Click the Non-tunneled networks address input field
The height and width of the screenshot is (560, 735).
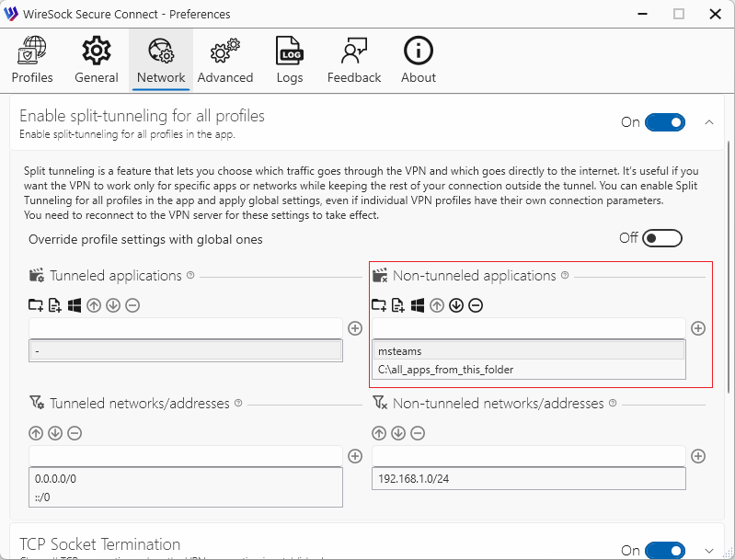pos(528,456)
